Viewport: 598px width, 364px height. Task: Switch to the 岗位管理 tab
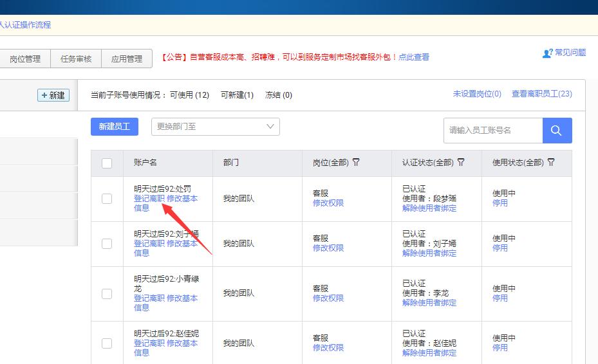tap(25, 59)
